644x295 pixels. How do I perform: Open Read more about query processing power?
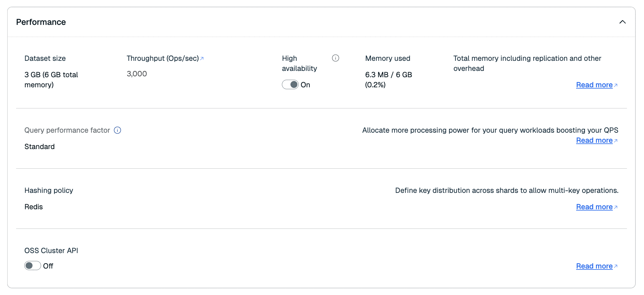click(x=594, y=140)
